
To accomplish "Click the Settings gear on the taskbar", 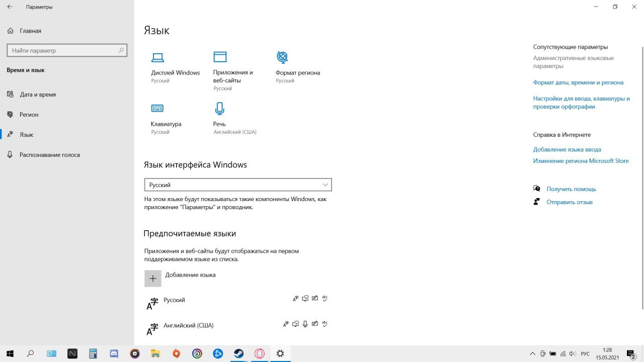I will (280, 353).
